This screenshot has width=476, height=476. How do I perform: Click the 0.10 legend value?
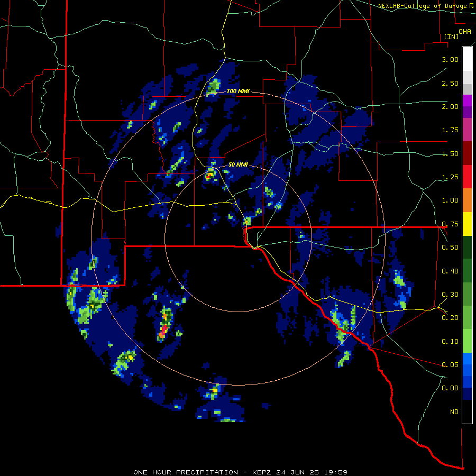point(450,342)
